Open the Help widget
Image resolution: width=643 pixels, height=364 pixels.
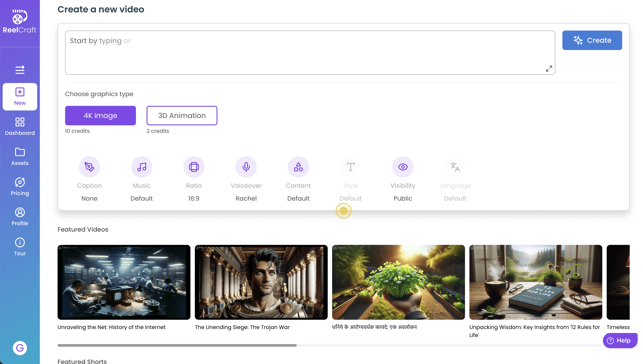[620, 341]
